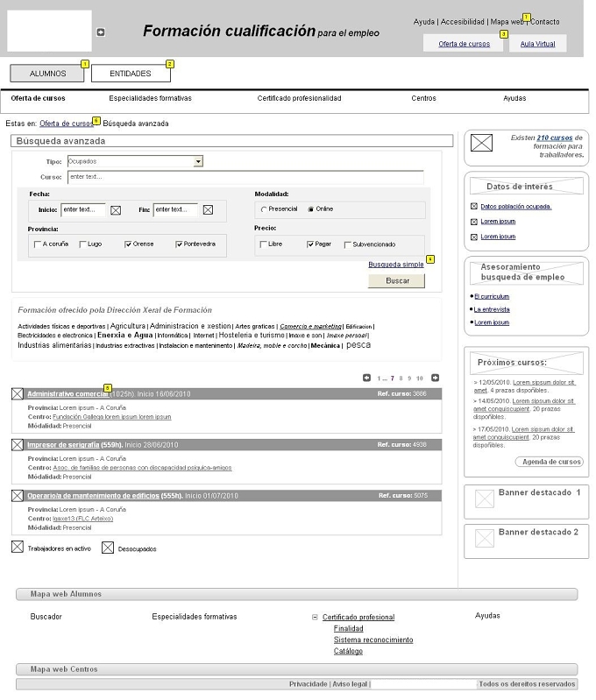The image size is (596, 700).
Task: Open Oferta de cursos header button
Action: 464,44
